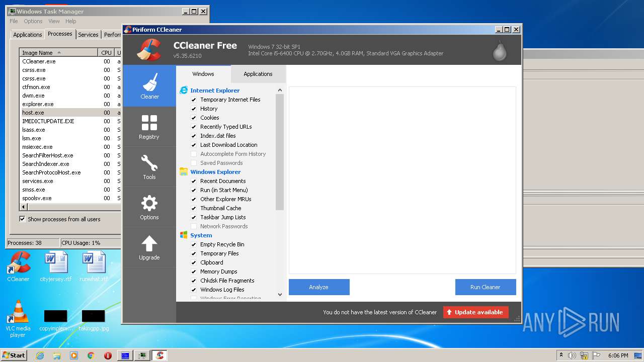Enable Autocomplete Form History checkbox
This screenshot has width=644, height=362.
pos(194,154)
